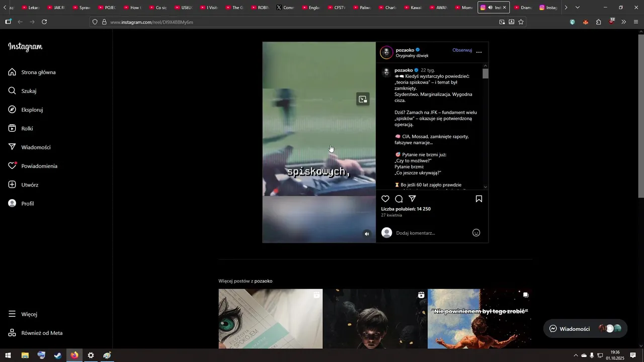
Task: Click the browser Reload button
Action: coord(44,22)
